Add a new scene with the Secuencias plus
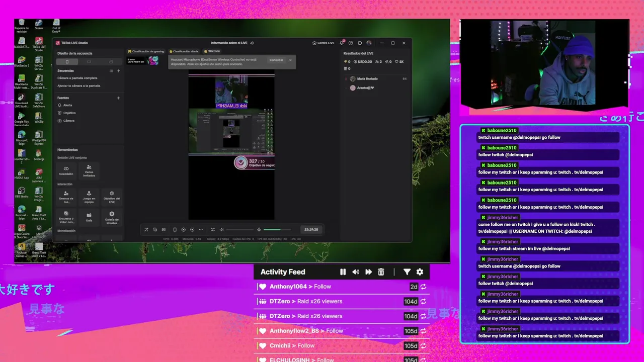 point(119,71)
